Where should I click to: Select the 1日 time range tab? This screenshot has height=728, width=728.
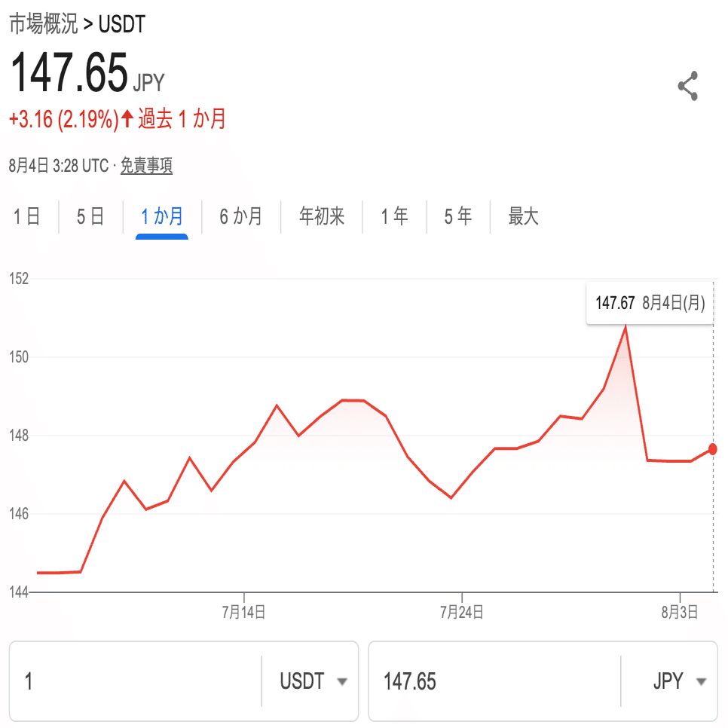tap(27, 217)
